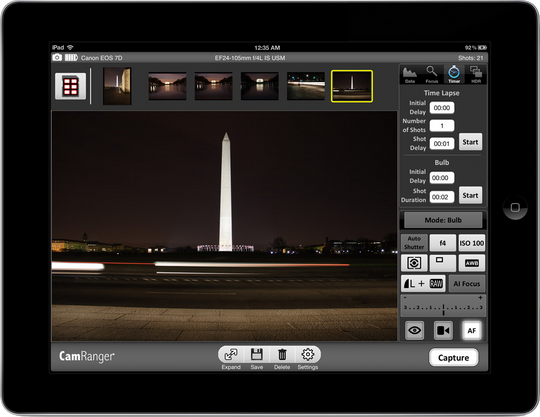This screenshot has width=540, height=417.
Task: Tap the iPad Wi-Fi status icon
Action: point(70,48)
